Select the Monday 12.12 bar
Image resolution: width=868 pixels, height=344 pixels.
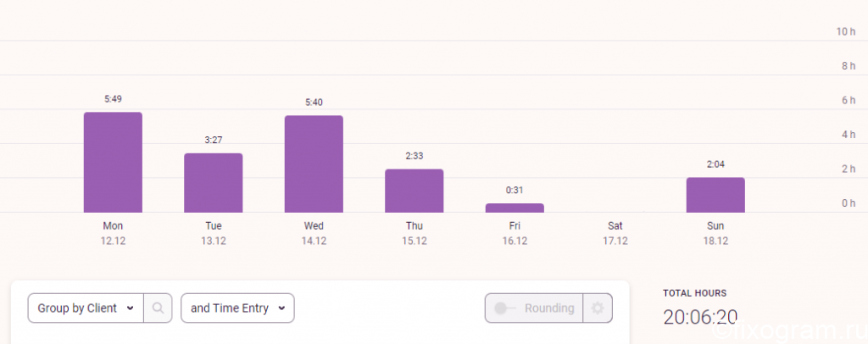113,162
